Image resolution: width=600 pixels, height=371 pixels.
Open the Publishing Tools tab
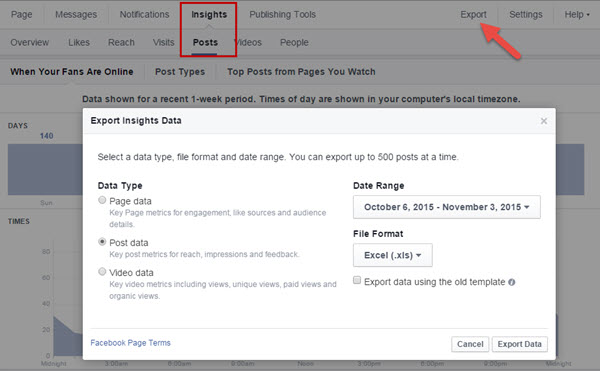point(282,15)
